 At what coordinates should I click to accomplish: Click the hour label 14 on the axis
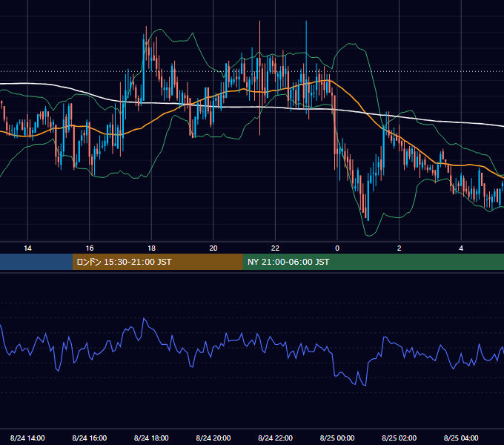[x=27, y=248]
